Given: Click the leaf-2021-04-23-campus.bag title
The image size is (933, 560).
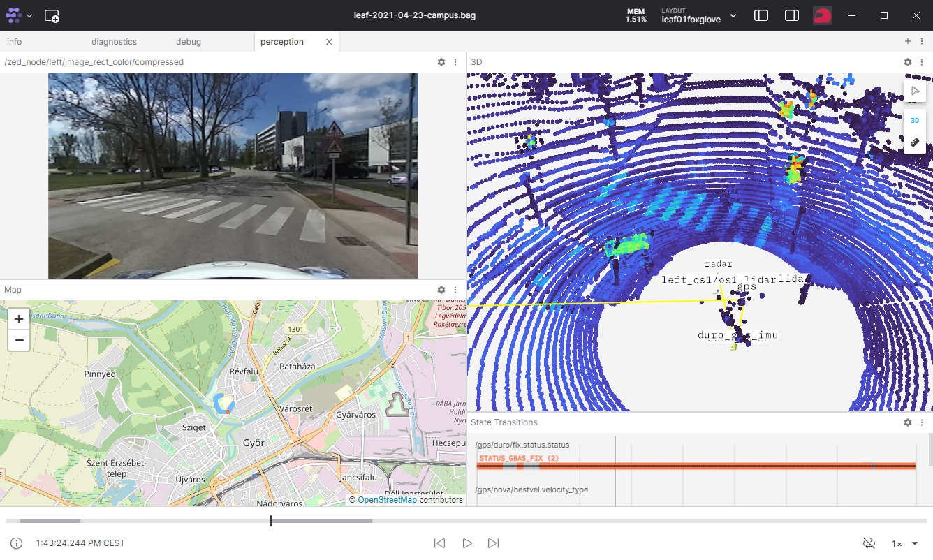Looking at the screenshot, I should (415, 15).
